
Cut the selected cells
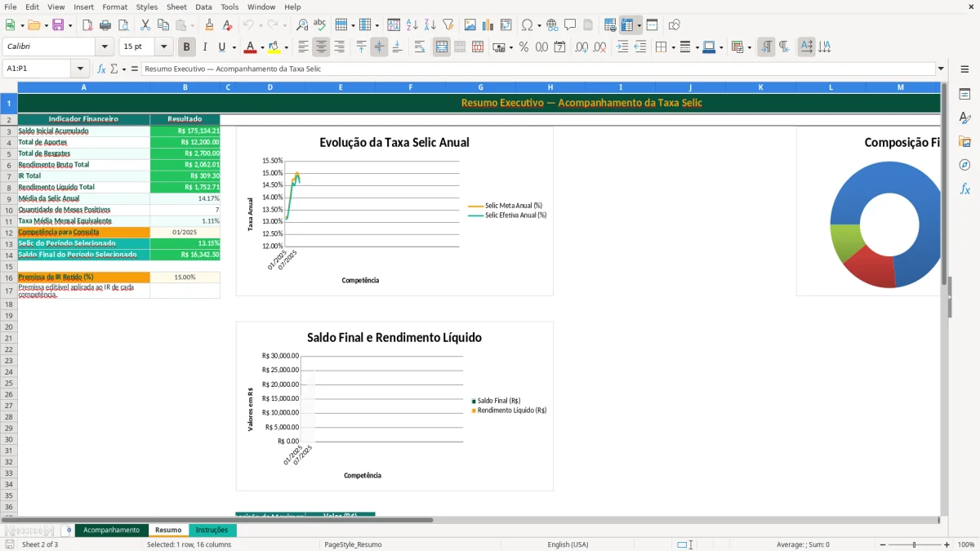[145, 25]
